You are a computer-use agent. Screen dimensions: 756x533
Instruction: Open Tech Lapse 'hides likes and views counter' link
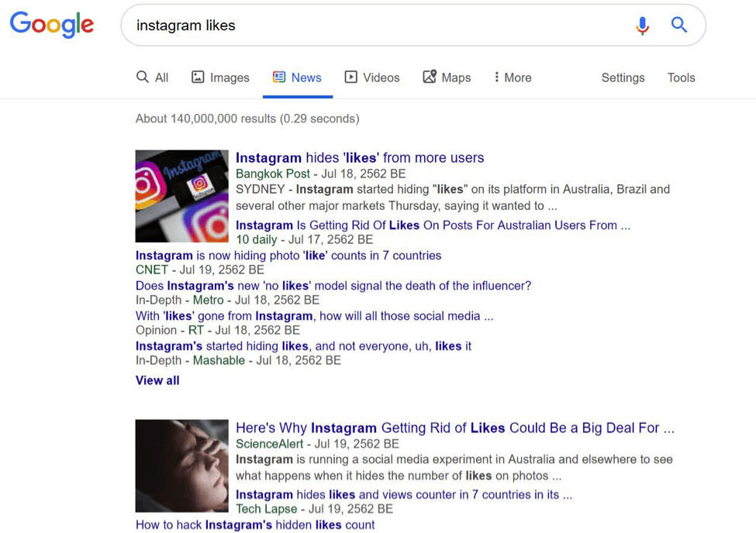pyautogui.click(x=404, y=494)
